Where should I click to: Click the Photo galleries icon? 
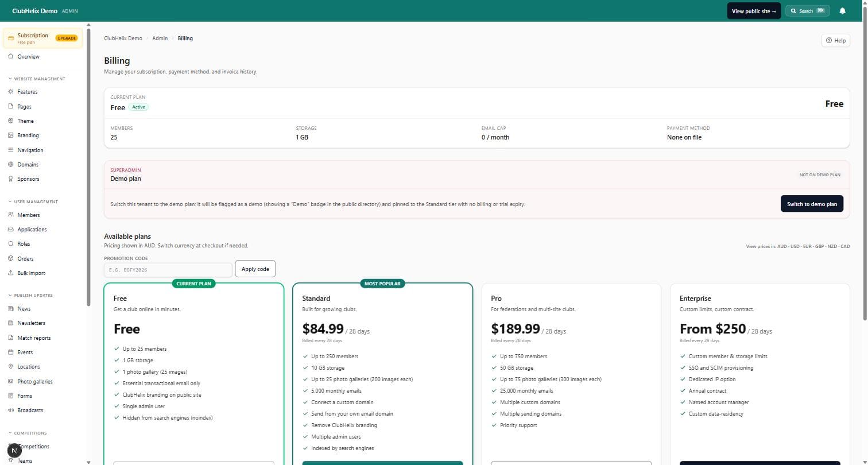click(x=11, y=381)
